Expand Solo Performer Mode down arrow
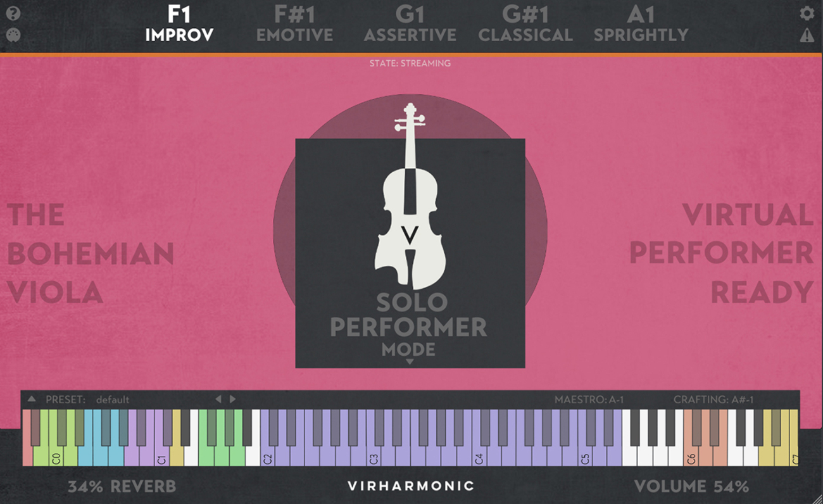This screenshot has width=823, height=504. 410,362
